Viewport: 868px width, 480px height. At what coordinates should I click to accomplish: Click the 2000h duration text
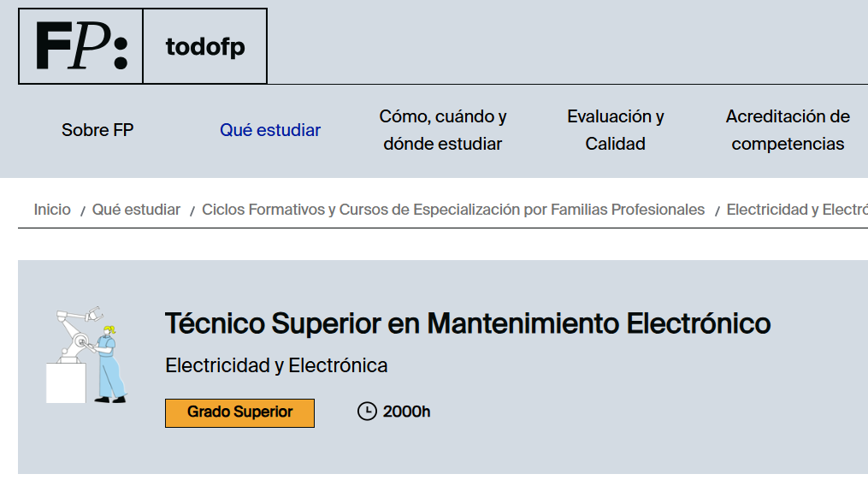[407, 412]
